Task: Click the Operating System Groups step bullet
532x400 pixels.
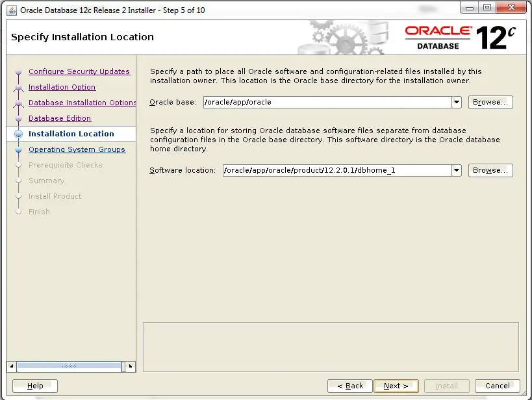Action: click(x=19, y=149)
